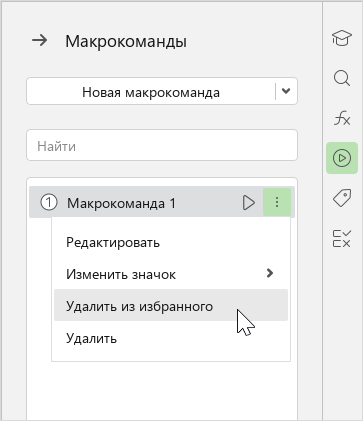
Task: Open the tag label sidebar icon
Action: tap(342, 198)
